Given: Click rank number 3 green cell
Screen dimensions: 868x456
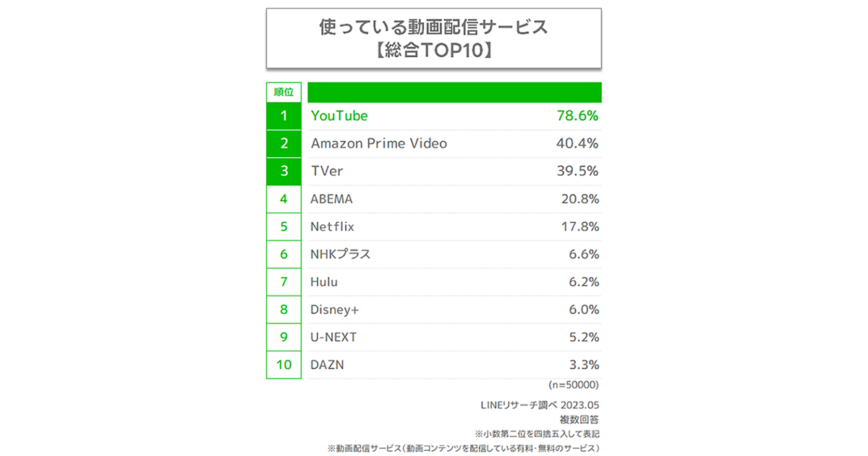Looking at the screenshot, I should [x=284, y=171].
